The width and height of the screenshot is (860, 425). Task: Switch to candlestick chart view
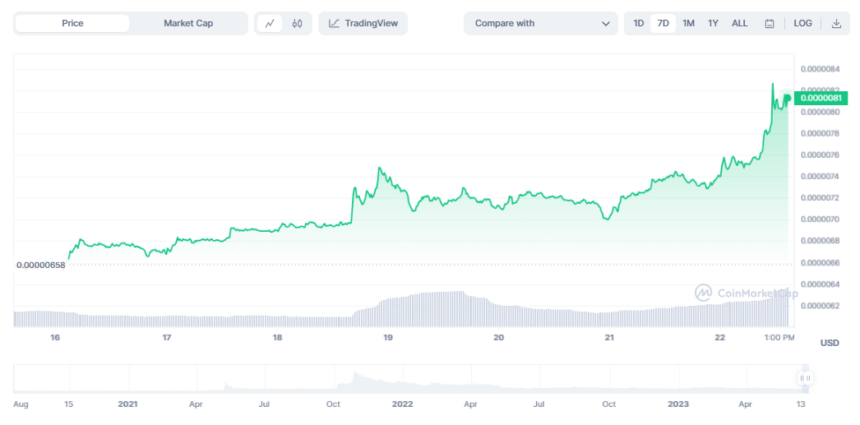(x=297, y=23)
